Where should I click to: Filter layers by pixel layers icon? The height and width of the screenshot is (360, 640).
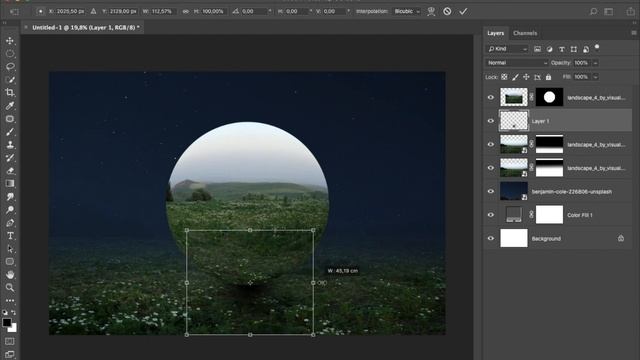pyautogui.click(x=537, y=49)
